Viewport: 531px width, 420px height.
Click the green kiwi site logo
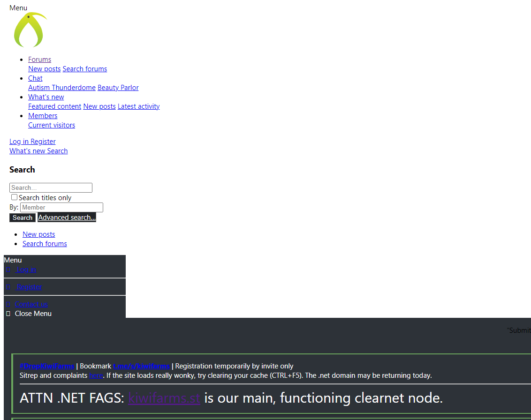(30, 30)
